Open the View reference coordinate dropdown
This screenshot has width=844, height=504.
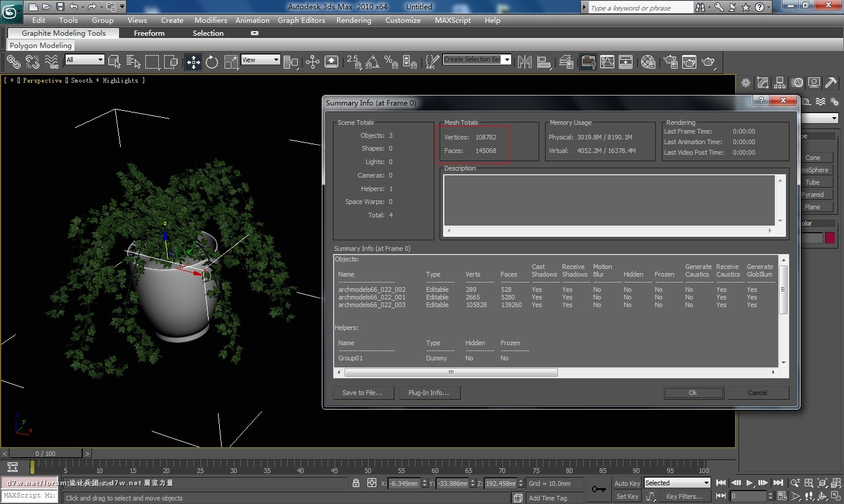[260, 60]
